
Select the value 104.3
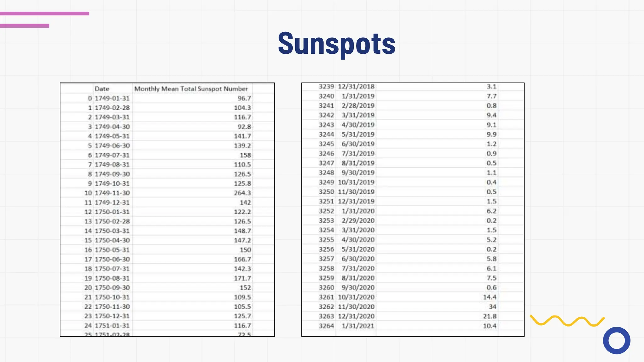[242, 108]
